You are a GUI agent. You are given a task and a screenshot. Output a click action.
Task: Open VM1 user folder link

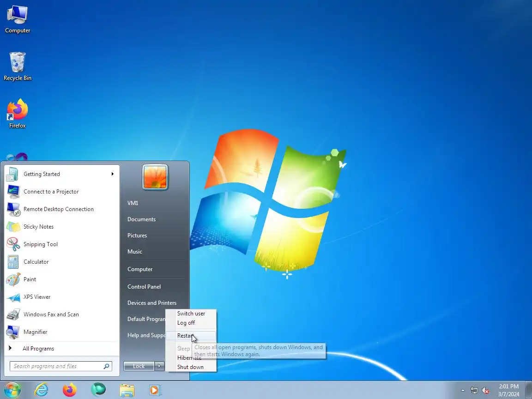click(x=133, y=203)
